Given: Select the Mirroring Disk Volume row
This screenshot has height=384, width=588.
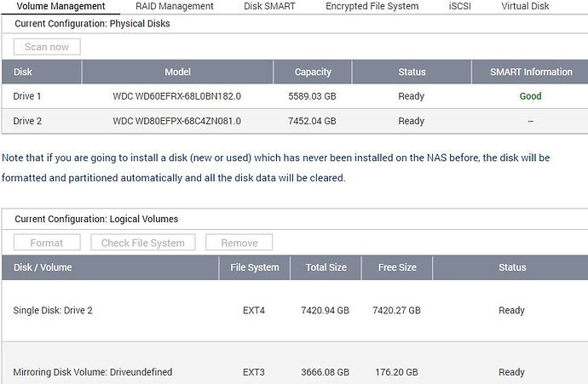Looking at the screenshot, I should click(x=93, y=372).
